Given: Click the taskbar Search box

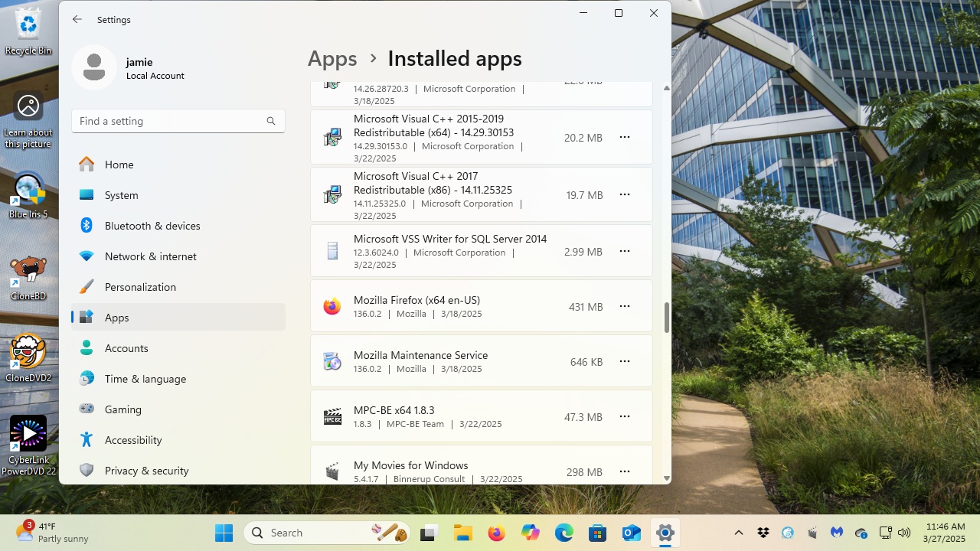Looking at the screenshot, I should tap(328, 533).
